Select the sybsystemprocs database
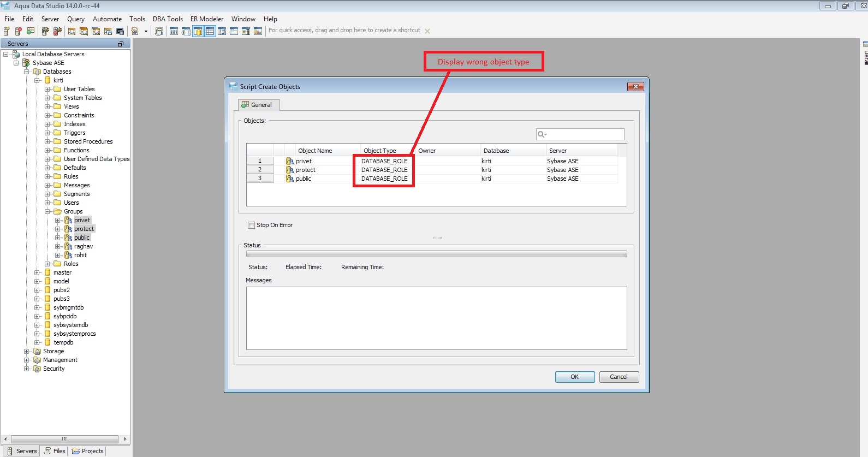Image resolution: width=868 pixels, height=457 pixels. point(75,334)
